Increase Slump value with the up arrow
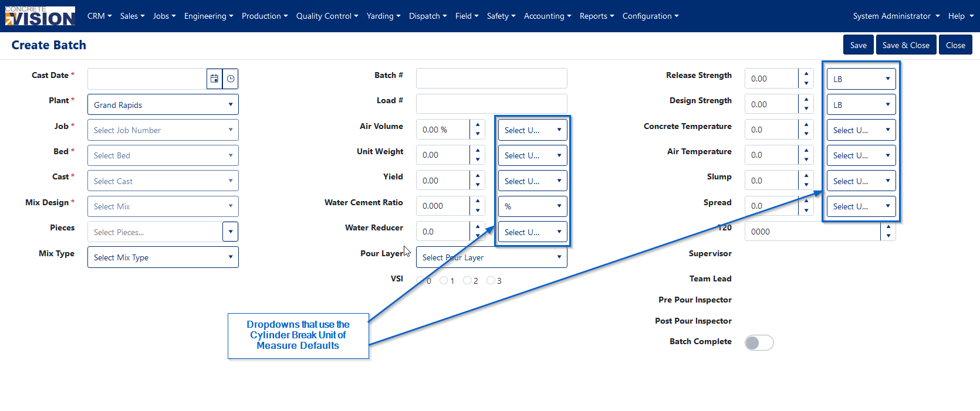This screenshot has height=411, width=980. click(806, 176)
